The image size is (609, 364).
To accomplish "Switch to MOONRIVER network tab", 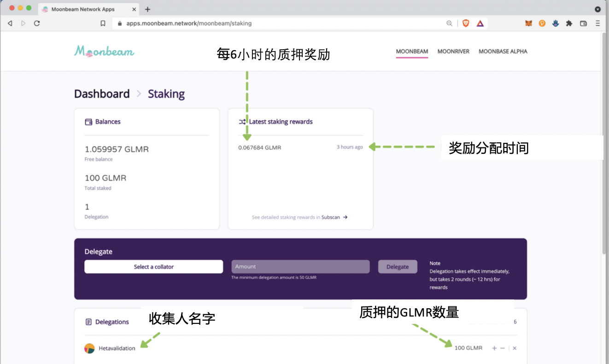I will coord(453,52).
